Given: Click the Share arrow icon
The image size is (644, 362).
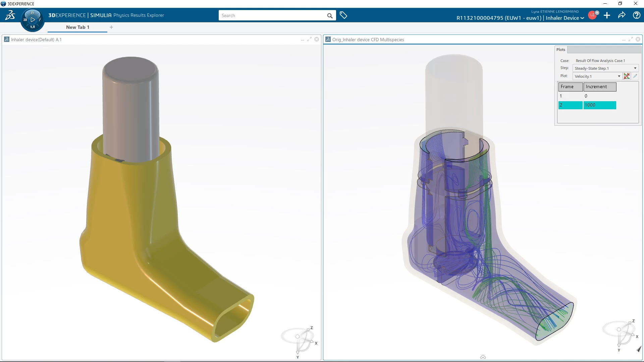Looking at the screenshot, I should tap(622, 15).
